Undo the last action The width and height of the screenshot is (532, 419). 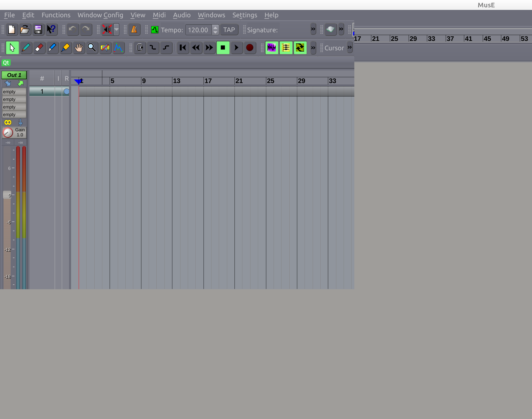click(x=73, y=30)
